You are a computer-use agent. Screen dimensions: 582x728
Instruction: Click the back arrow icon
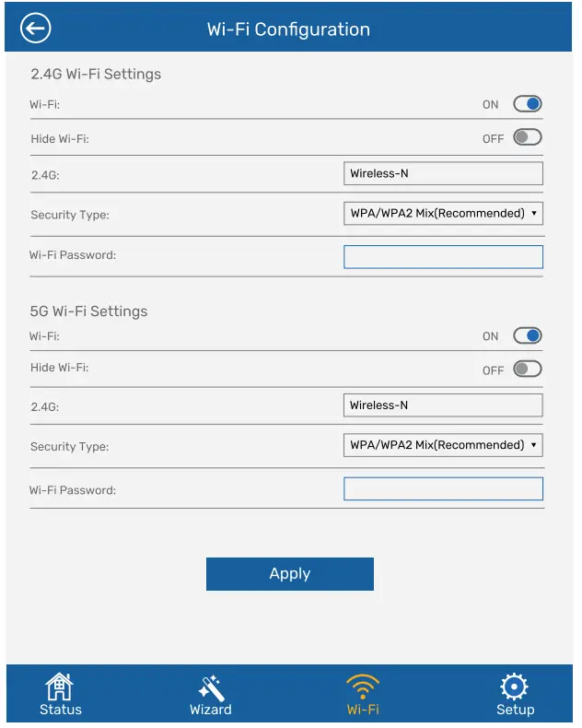(x=36, y=29)
